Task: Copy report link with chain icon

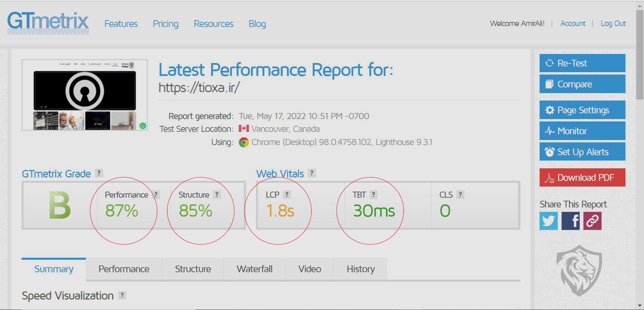Action: (x=592, y=221)
